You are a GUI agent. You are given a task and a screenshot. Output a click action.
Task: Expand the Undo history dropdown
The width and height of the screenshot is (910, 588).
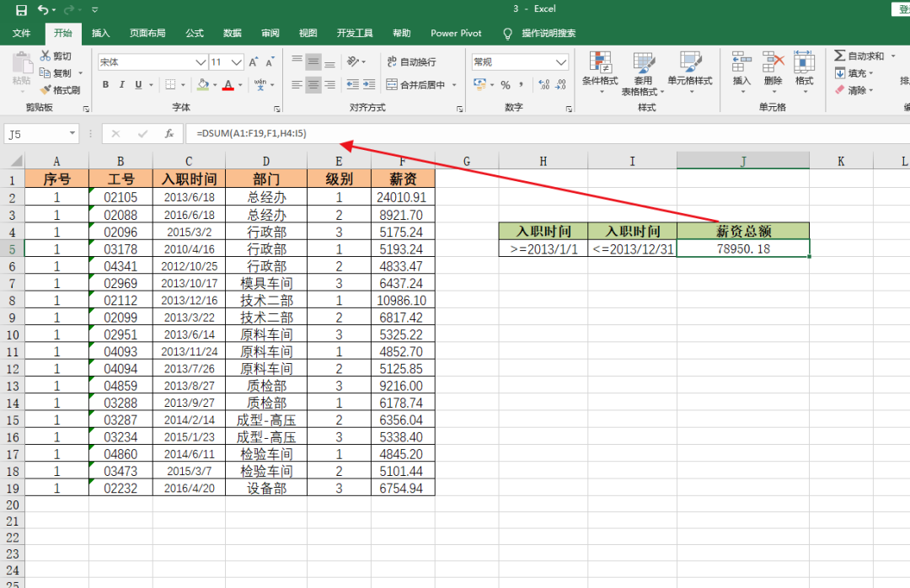tap(54, 10)
